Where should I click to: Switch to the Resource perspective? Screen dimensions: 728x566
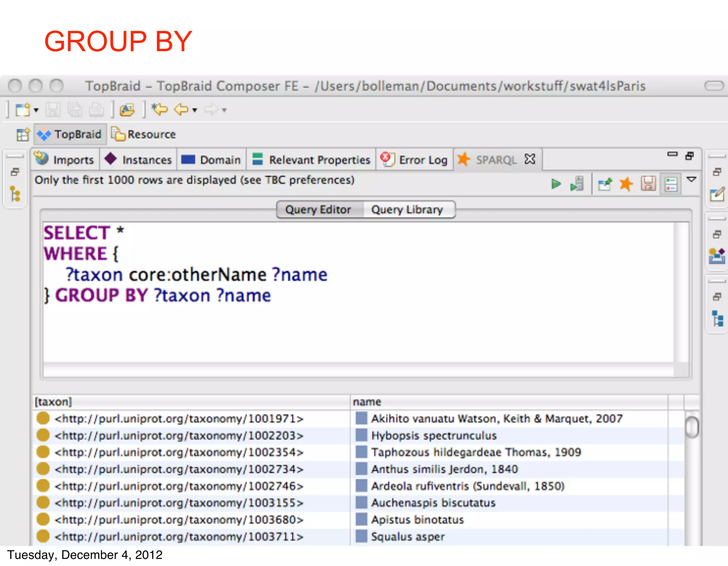[144, 135]
